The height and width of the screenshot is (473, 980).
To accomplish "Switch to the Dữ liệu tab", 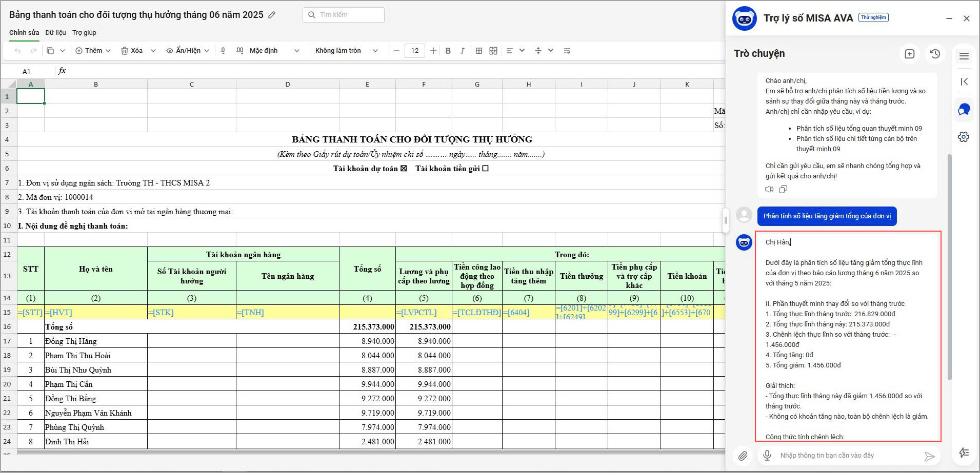I will tap(55, 33).
